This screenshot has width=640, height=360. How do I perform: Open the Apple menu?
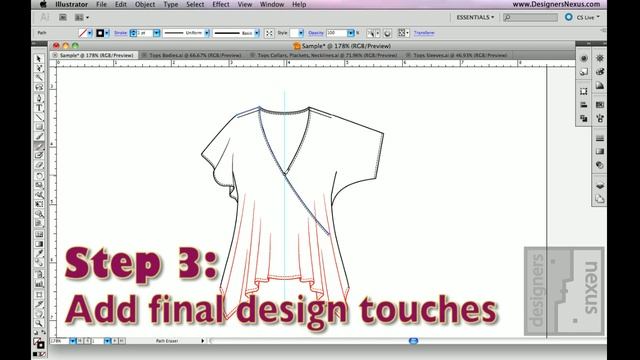(x=43, y=4)
